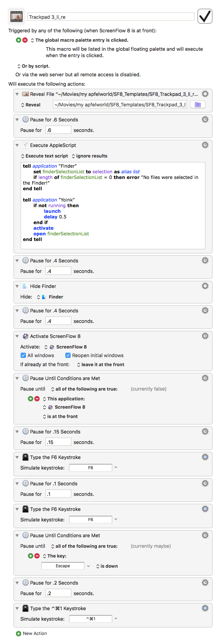Collapse the Execute AppleScript action triangle
Viewport: 220px width, 644px height.
(x=17, y=145)
